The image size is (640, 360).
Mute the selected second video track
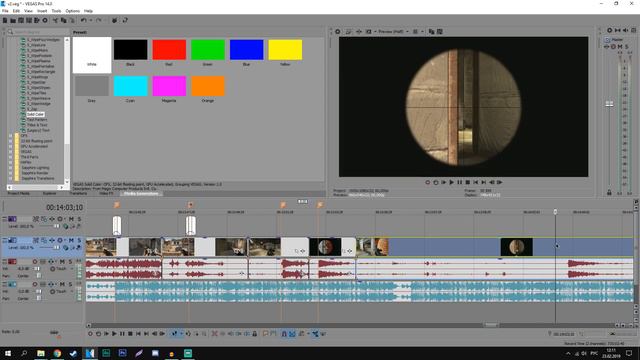(71, 240)
